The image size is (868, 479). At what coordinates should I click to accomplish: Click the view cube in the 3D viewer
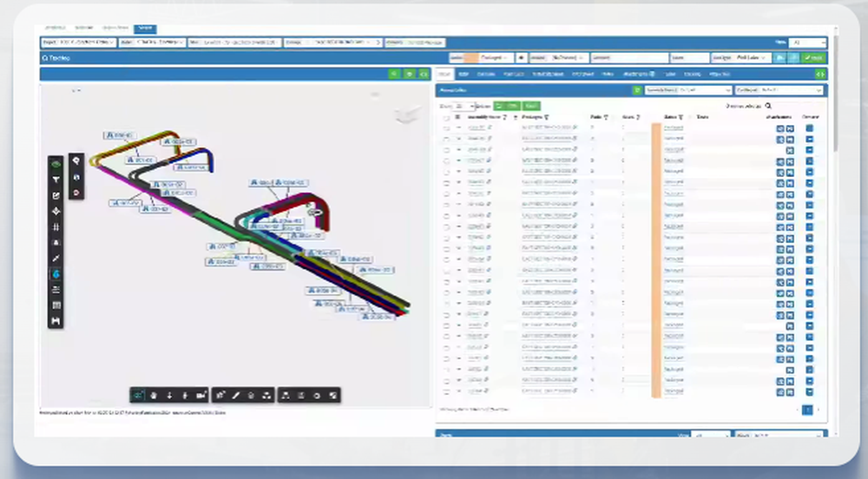pos(406,114)
